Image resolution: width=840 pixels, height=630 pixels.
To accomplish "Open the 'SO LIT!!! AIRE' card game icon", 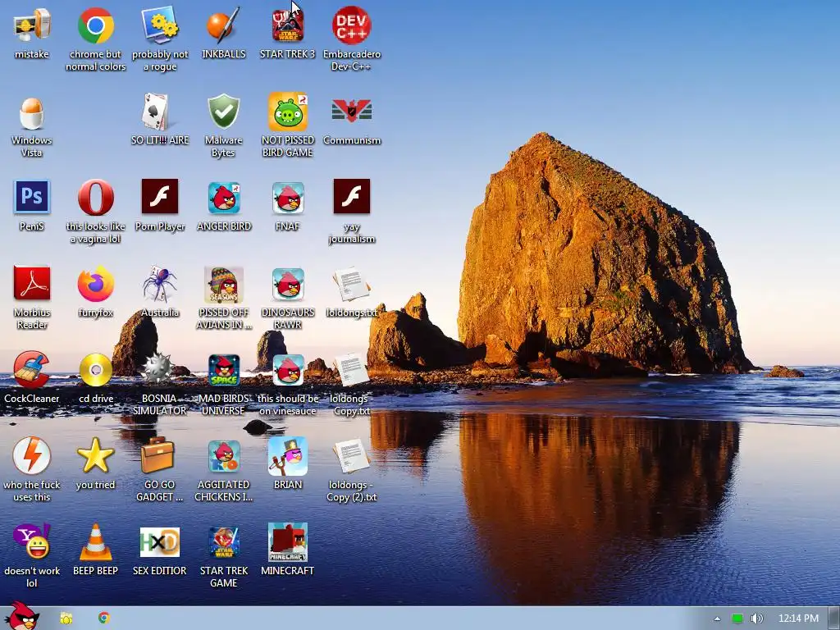I will [157, 112].
